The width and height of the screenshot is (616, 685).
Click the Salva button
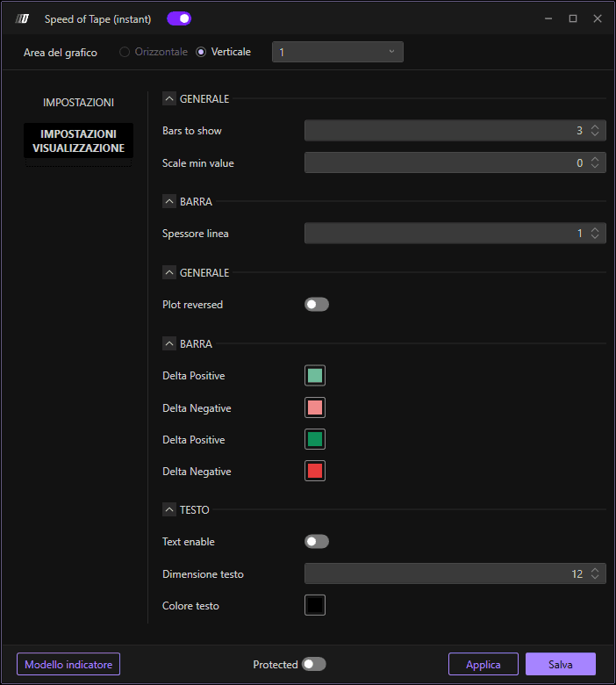coord(561,665)
